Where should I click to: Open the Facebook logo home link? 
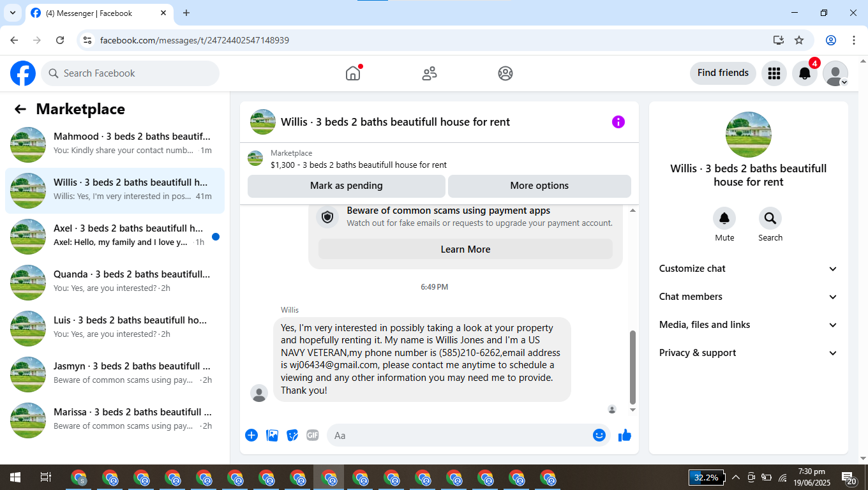coord(23,73)
